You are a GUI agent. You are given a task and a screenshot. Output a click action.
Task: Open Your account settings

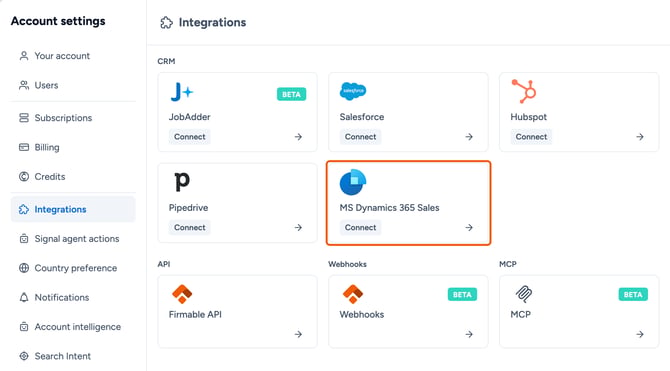coord(73,56)
